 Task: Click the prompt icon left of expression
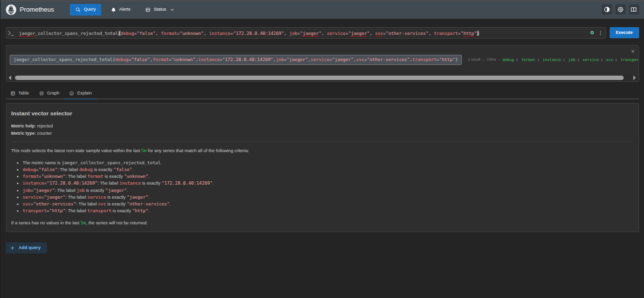coord(11,33)
